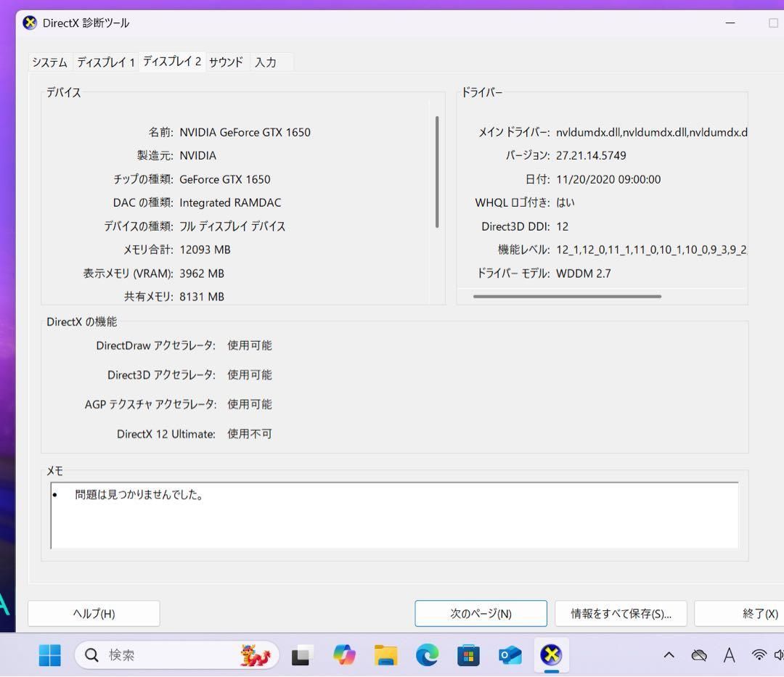Open File Explorer from the taskbar
Viewport: 784px width, 677px height.
(x=385, y=655)
